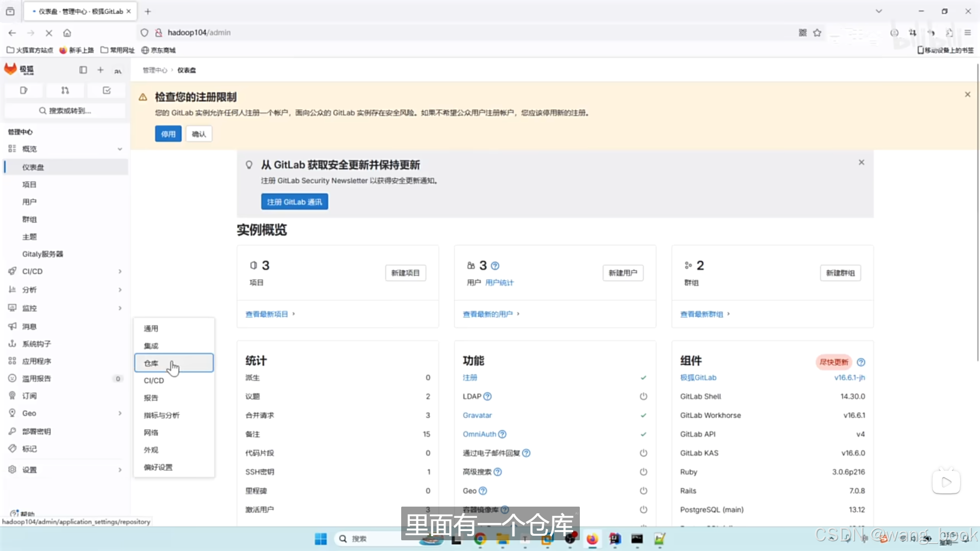
Task: Close the GitLab security newsletter banner
Action: pyautogui.click(x=862, y=162)
